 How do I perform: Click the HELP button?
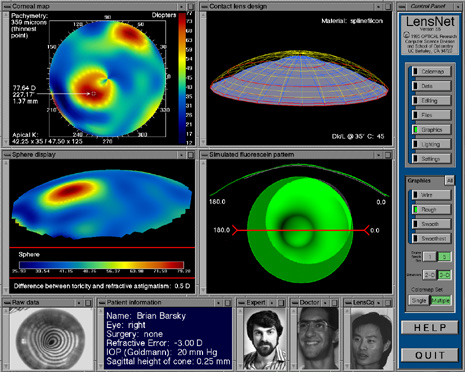[x=430, y=328]
